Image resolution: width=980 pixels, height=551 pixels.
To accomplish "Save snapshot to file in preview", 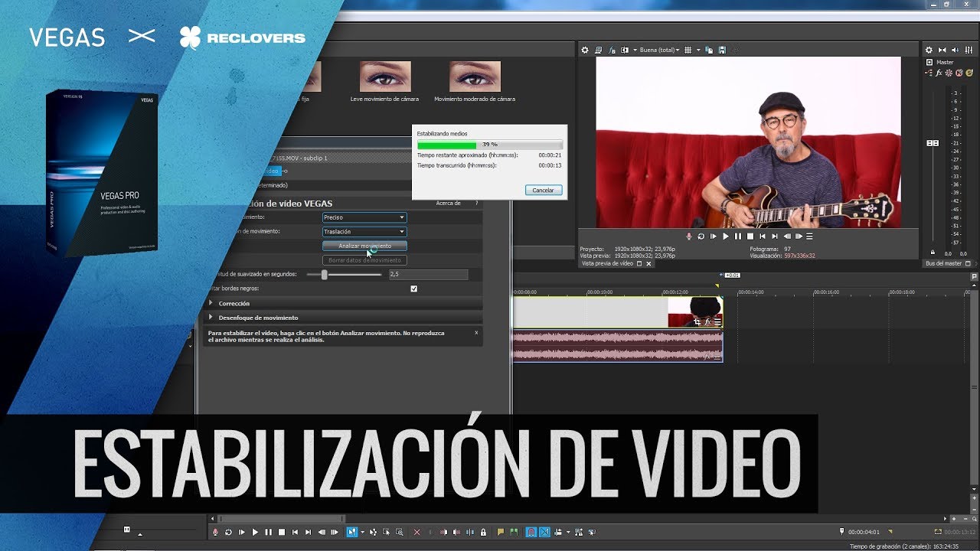I will (722, 51).
